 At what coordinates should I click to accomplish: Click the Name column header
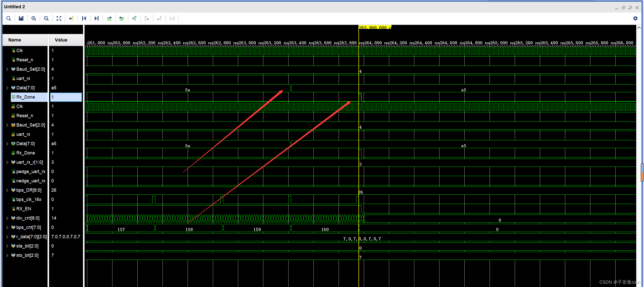(x=15, y=40)
